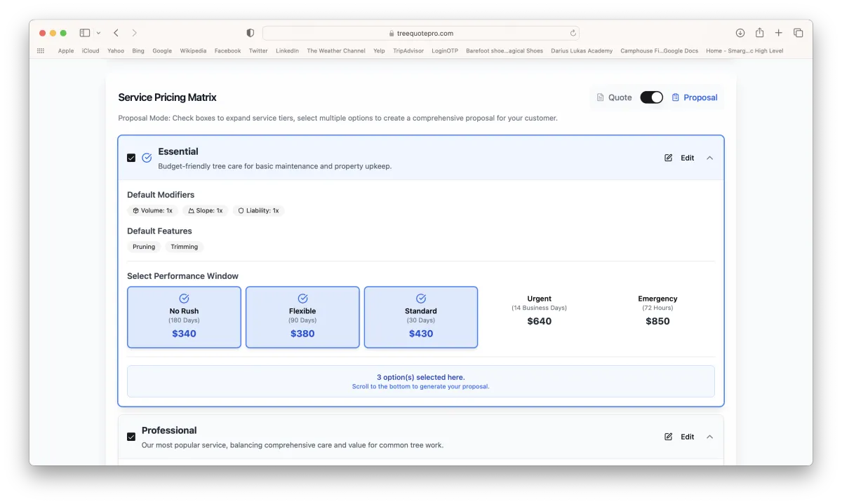Image resolution: width=842 pixels, height=504 pixels.
Task: Open the Twitter bookmark
Action: 258,50
